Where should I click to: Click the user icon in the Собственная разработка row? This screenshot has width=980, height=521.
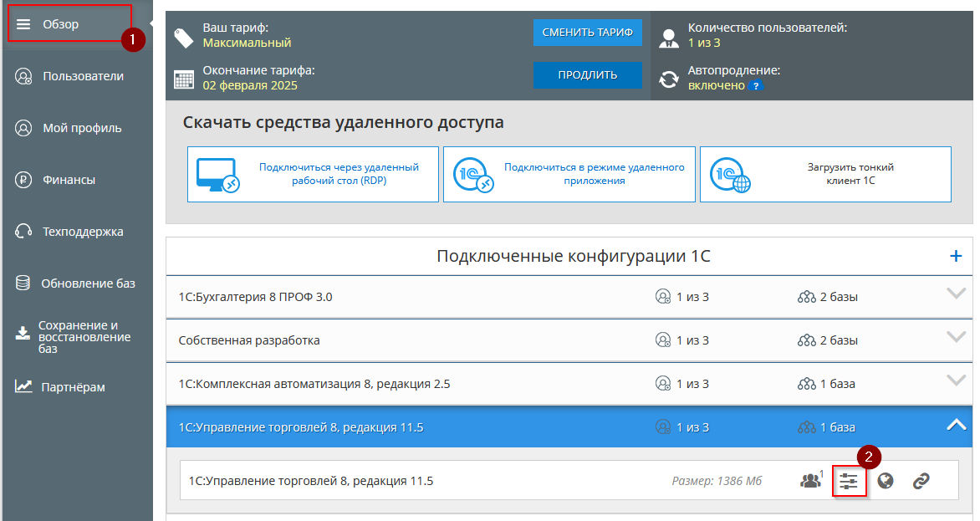[663, 340]
